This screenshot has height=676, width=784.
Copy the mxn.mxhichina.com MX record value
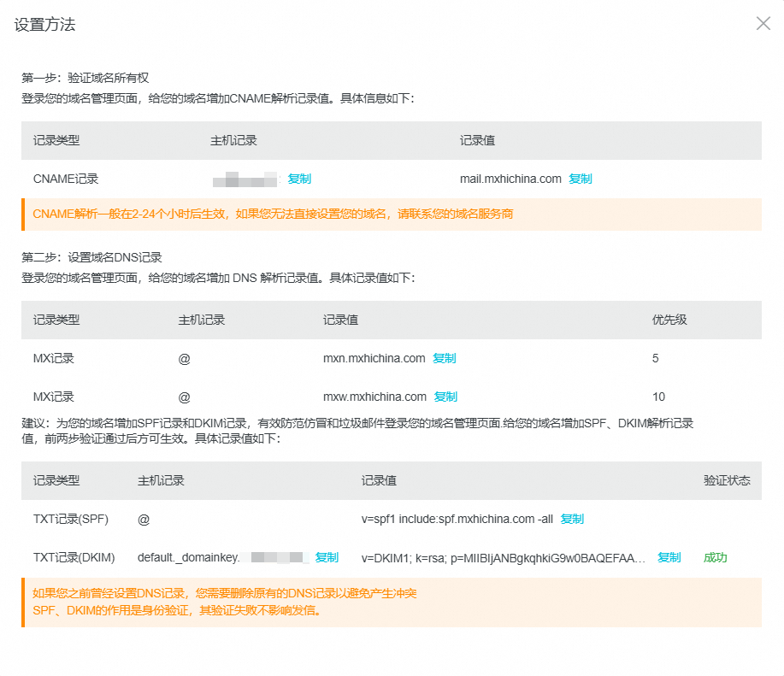point(444,358)
